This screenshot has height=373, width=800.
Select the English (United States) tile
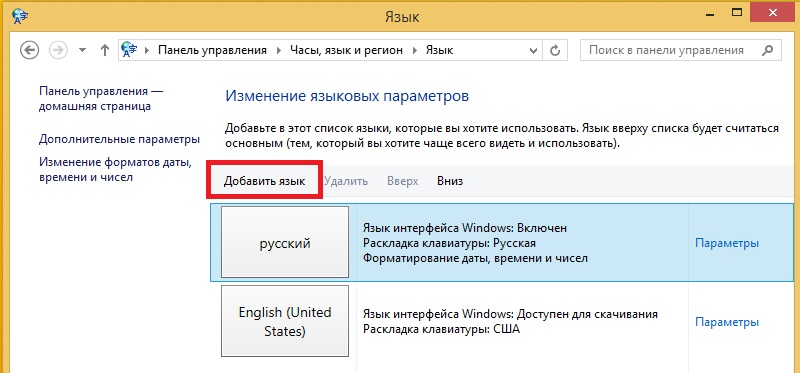[x=285, y=321]
